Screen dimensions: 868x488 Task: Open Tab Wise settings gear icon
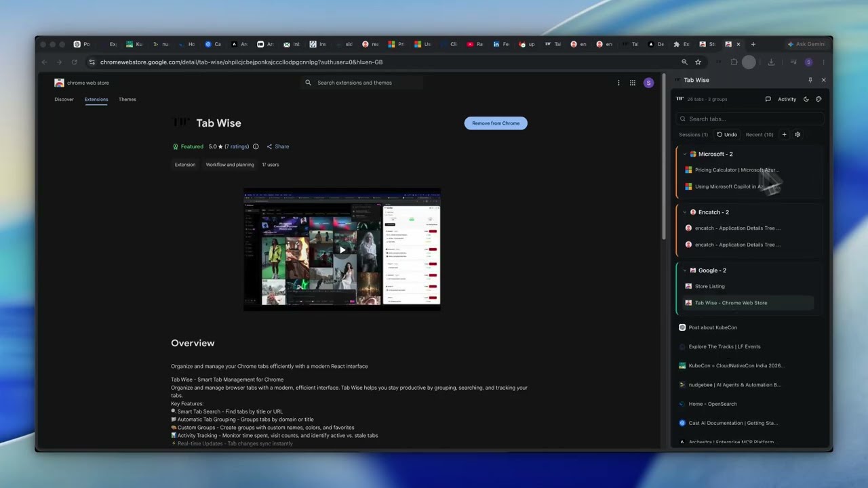pyautogui.click(x=797, y=134)
